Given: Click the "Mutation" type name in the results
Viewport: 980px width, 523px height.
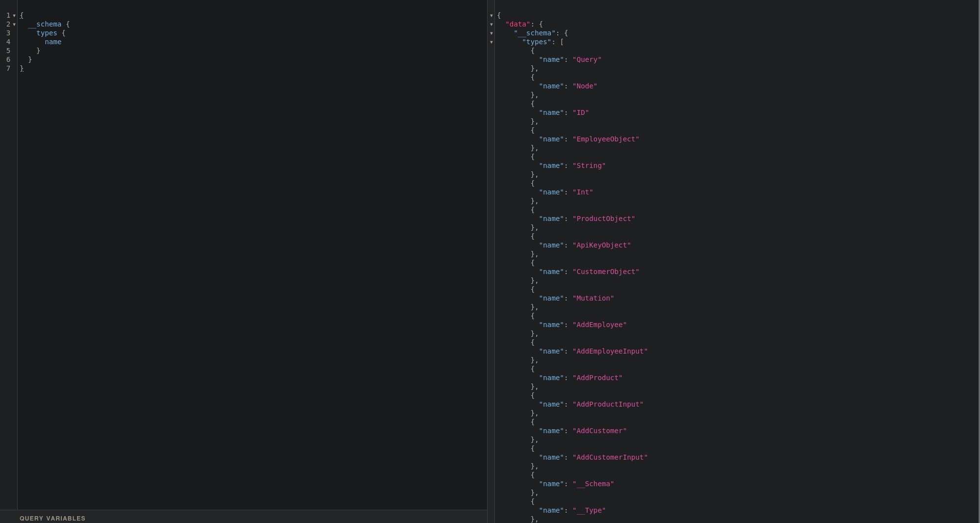Looking at the screenshot, I should 593,298.
